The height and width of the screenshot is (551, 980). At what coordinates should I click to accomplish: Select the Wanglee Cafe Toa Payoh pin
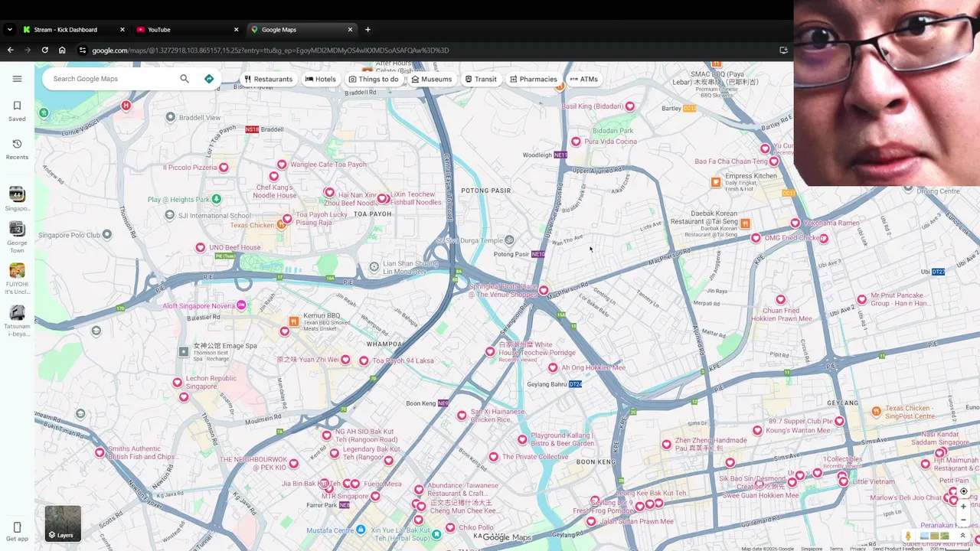282,165
